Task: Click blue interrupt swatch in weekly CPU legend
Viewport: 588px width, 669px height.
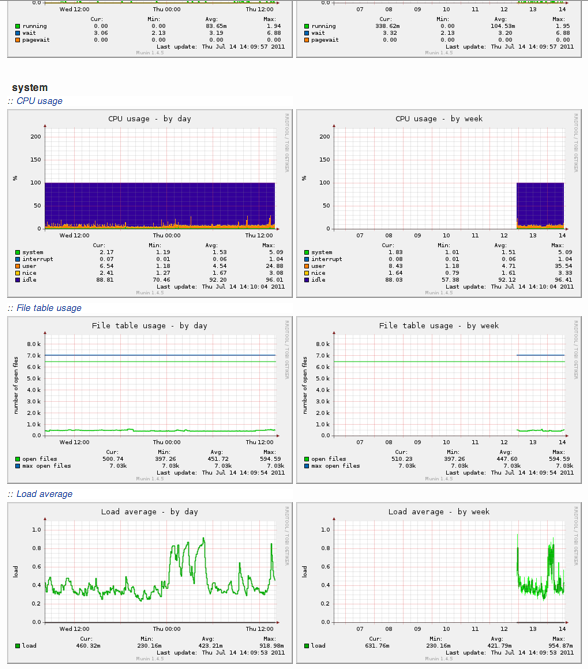Action: click(x=306, y=259)
